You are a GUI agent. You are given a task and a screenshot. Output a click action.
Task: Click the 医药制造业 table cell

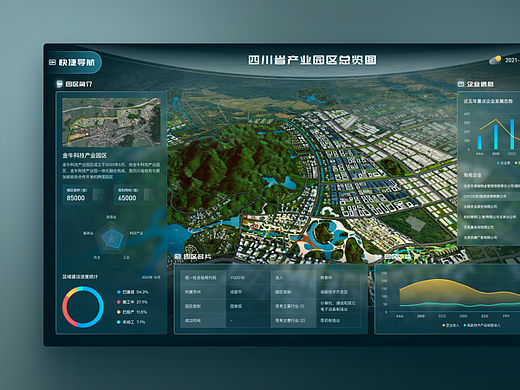point(339,320)
